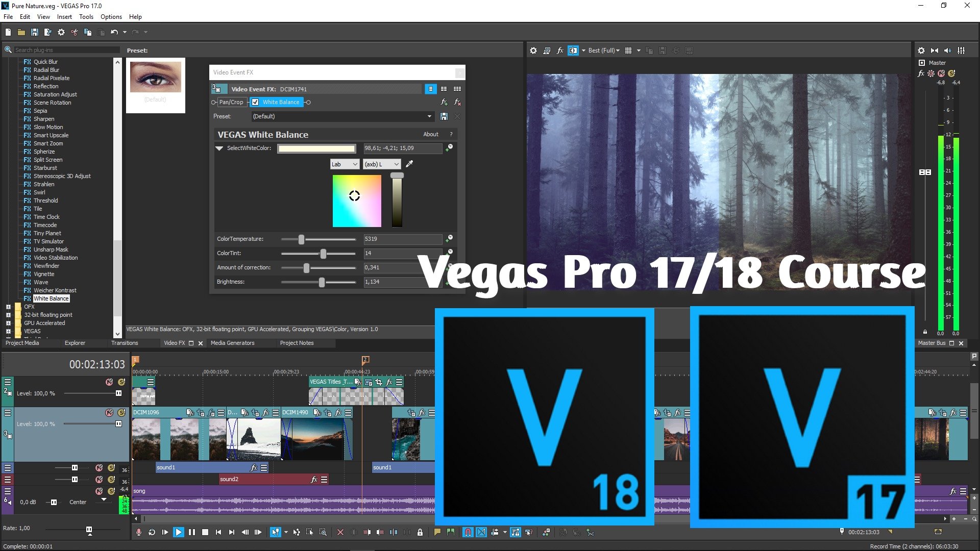
Task: Expand the OFX plug-in folder
Action: (x=8, y=307)
